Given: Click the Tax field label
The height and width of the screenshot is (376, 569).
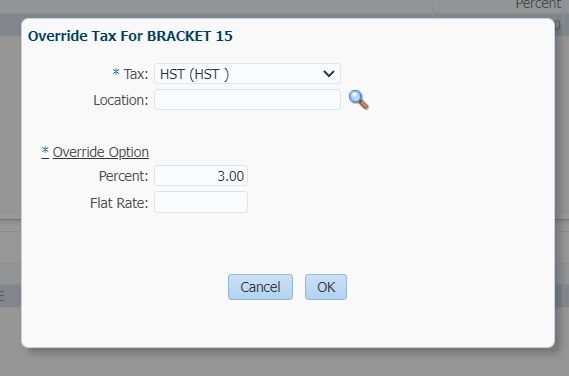Looking at the screenshot, I should point(136,74).
